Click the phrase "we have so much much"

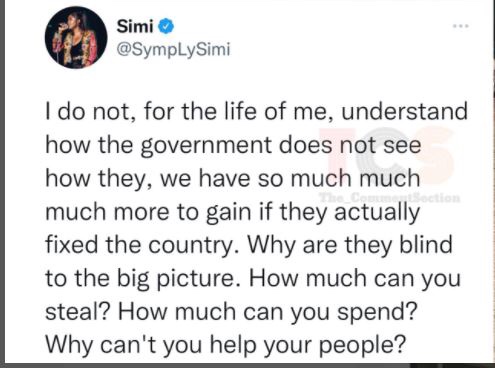click(290, 178)
